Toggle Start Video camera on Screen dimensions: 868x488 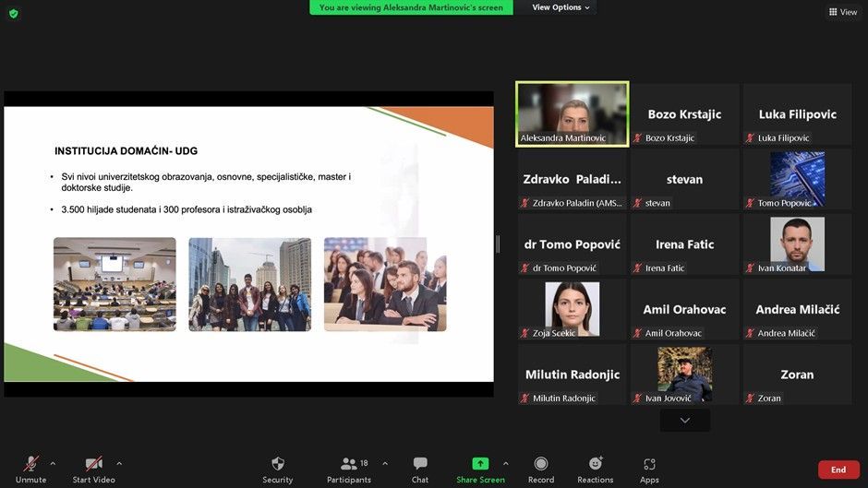coord(93,464)
